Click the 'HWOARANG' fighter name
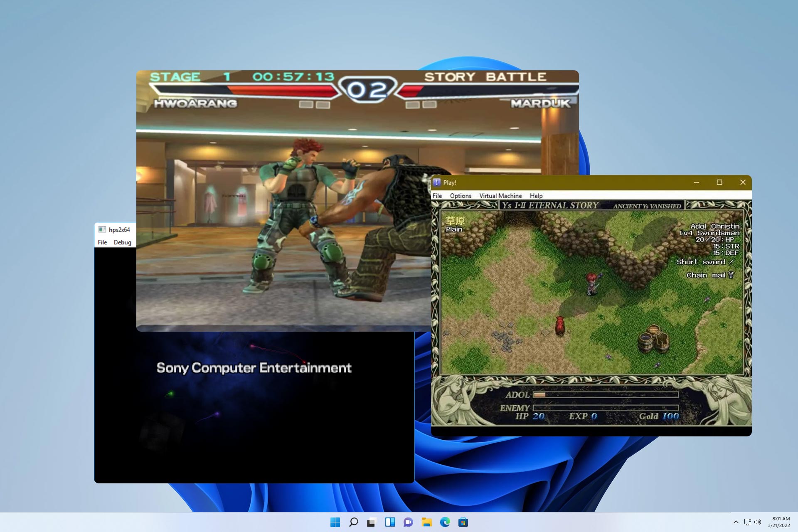The width and height of the screenshot is (798, 532). pyautogui.click(x=195, y=103)
